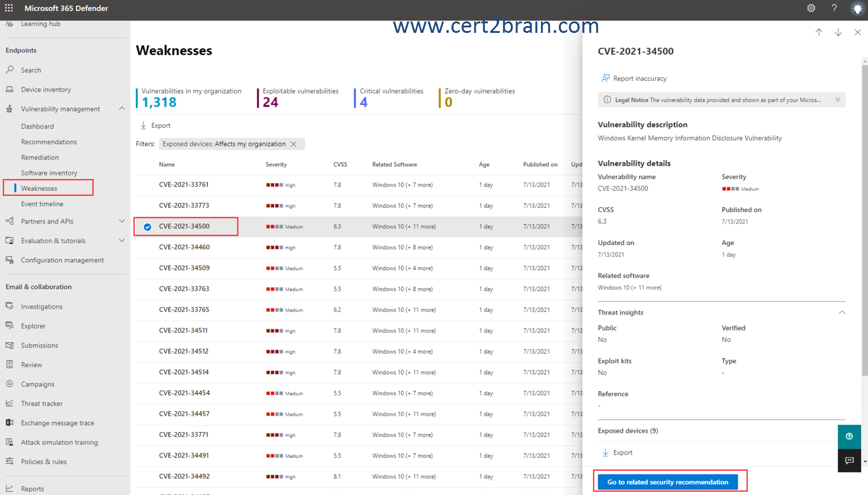Click the Submissions icon
This screenshot has width=868, height=495.
tap(10, 345)
